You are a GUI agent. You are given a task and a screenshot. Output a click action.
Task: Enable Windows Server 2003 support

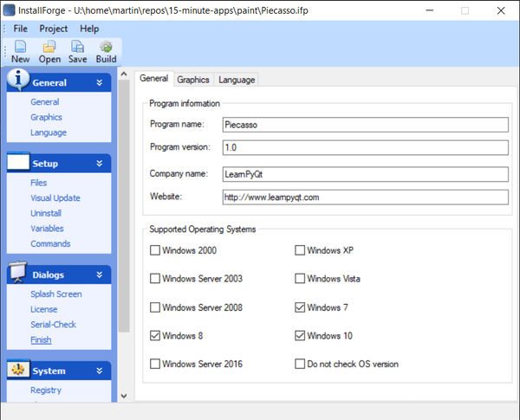tap(155, 279)
